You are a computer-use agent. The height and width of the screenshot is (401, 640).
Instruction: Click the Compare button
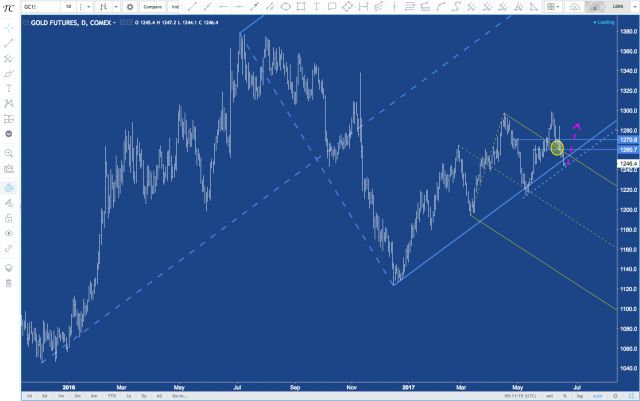pyautogui.click(x=152, y=7)
